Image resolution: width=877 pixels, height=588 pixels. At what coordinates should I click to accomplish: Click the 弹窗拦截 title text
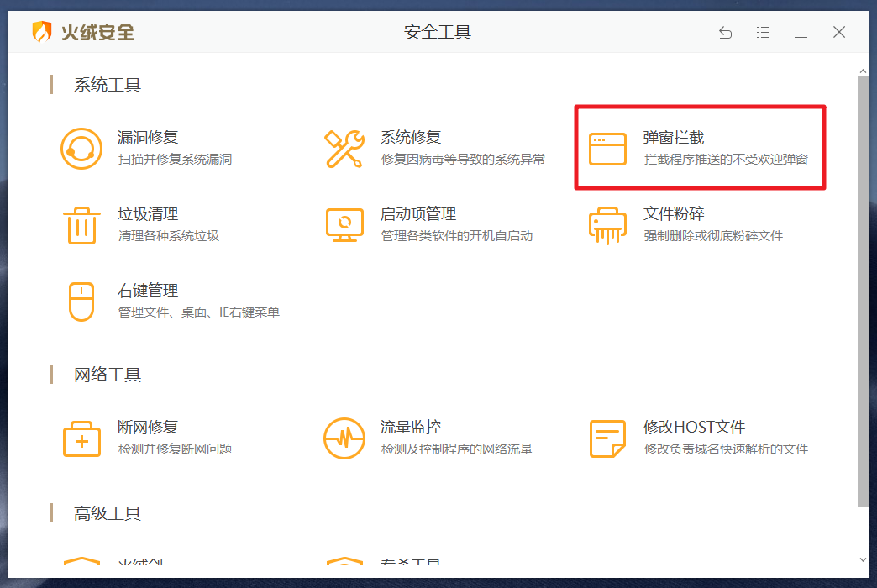pyautogui.click(x=674, y=137)
